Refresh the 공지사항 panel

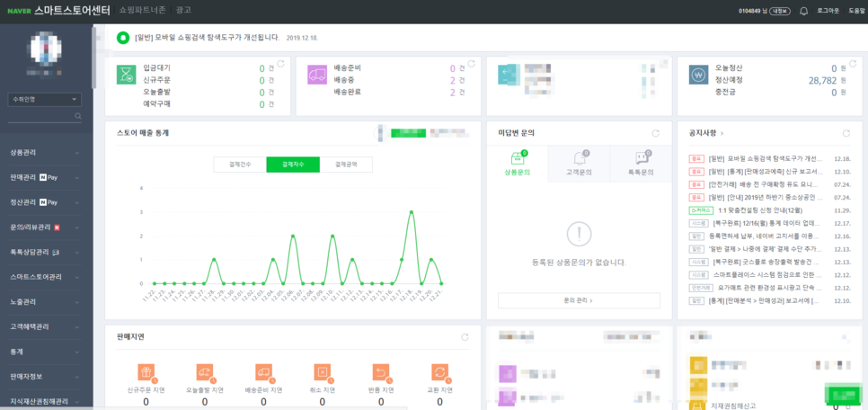tap(846, 134)
